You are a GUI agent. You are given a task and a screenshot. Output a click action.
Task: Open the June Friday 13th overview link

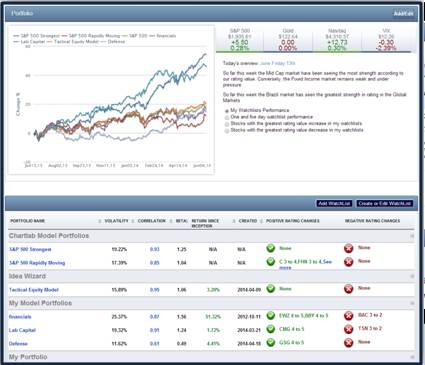[277, 63]
